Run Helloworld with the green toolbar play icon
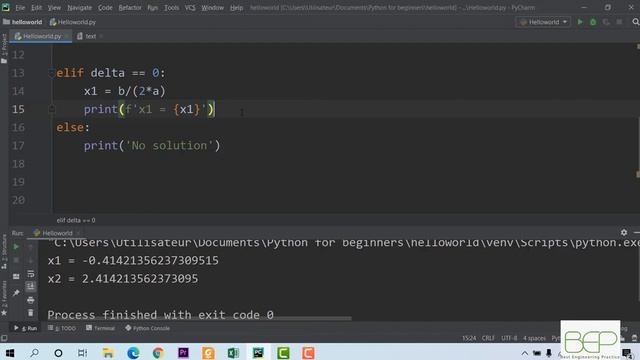Screen dimensions: 640x360 (580, 22)
